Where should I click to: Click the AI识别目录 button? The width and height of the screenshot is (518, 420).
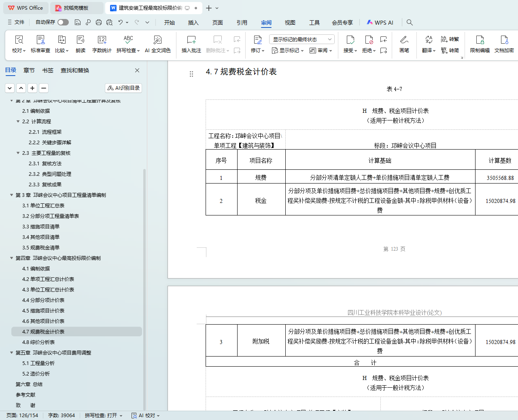tap(123, 88)
